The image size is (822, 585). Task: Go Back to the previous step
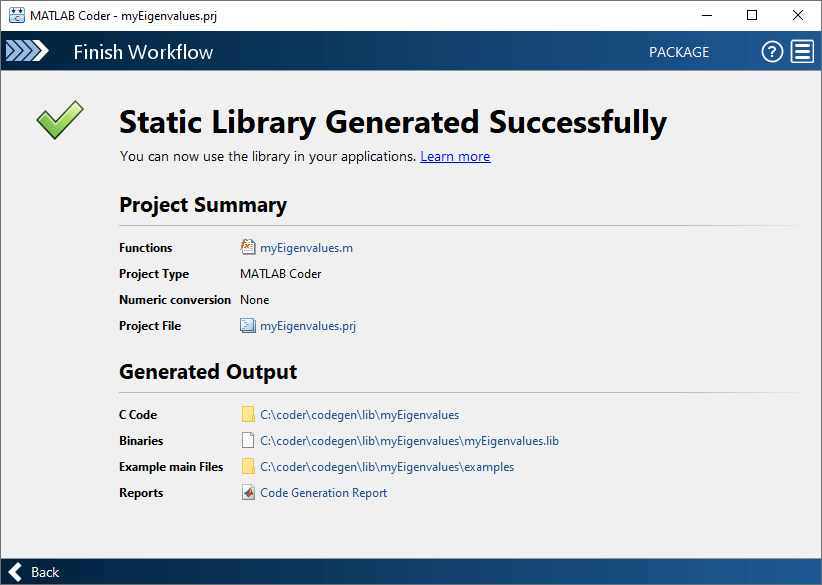(x=45, y=572)
